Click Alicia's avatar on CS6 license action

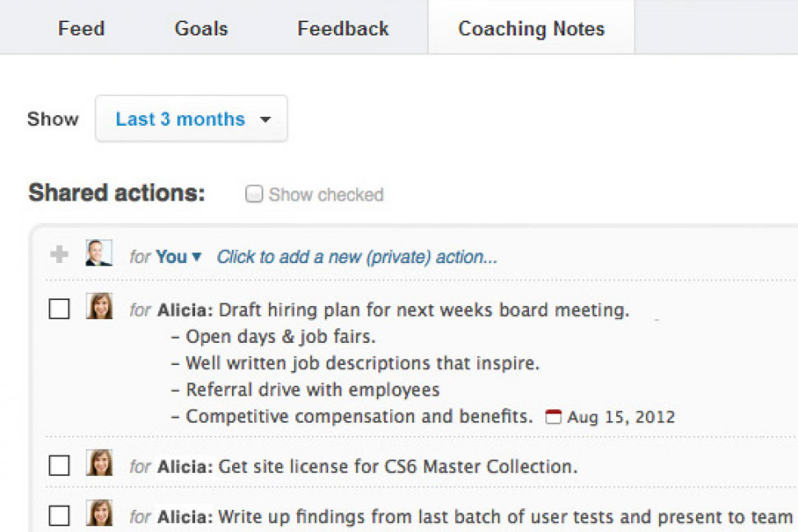[99, 463]
